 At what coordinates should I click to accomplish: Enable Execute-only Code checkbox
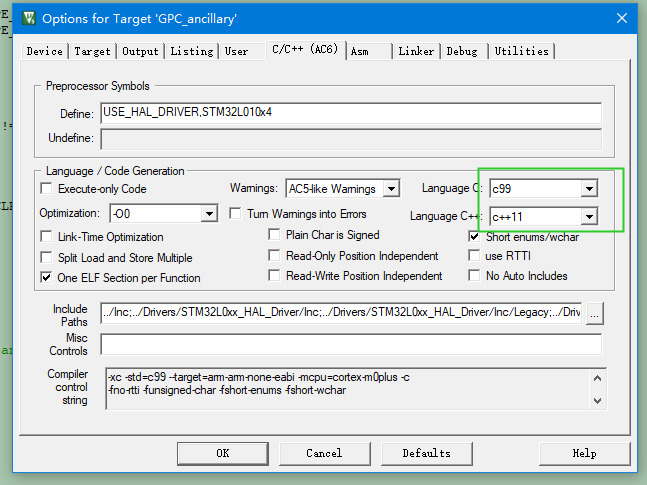(x=47, y=189)
